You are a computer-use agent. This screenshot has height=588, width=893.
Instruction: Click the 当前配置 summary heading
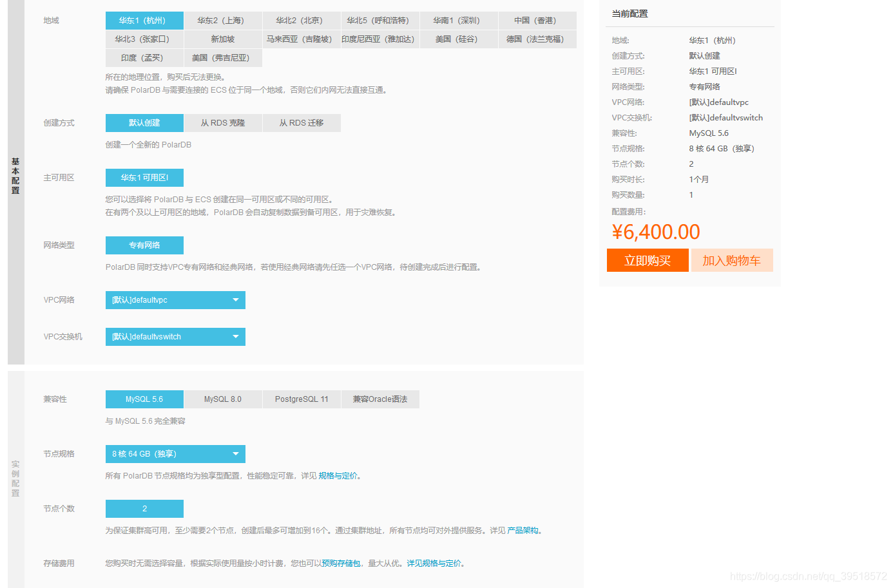[630, 14]
